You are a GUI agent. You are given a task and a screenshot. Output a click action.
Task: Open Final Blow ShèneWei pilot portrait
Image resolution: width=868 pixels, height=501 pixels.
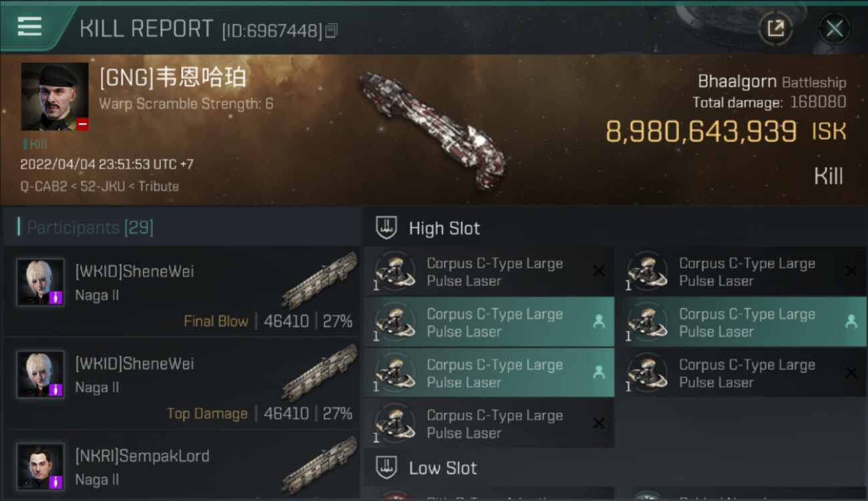pyautogui.click(x=41, y=282)
